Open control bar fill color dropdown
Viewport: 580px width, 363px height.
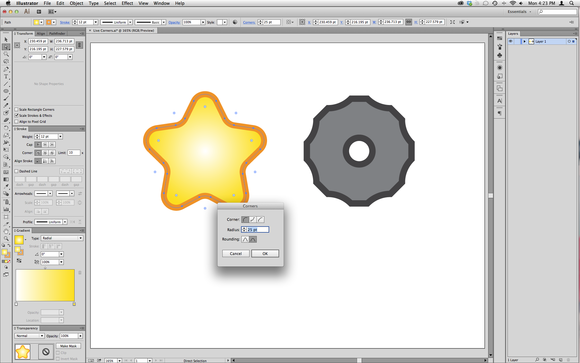pos(41,22)
